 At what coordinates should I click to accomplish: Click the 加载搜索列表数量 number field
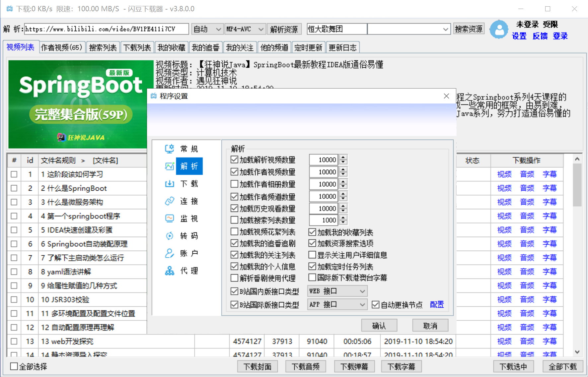click(x=324, y=220)
